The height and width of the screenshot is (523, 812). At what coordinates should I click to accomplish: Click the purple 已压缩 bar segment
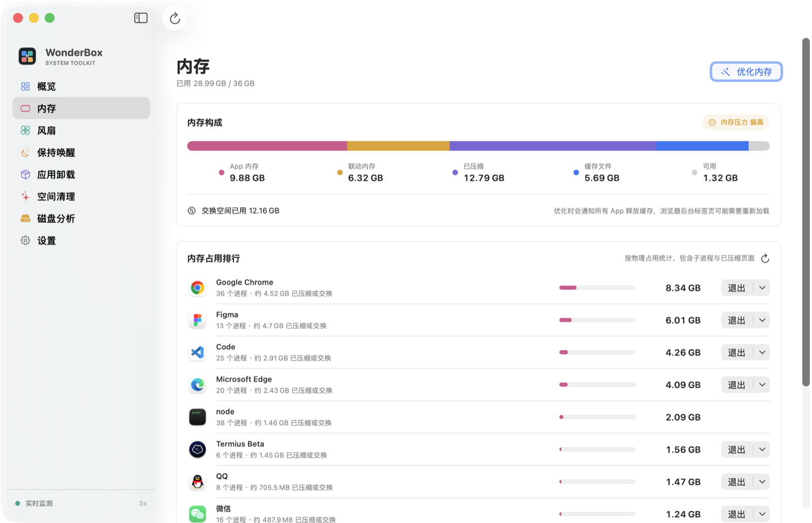(553, 146)
